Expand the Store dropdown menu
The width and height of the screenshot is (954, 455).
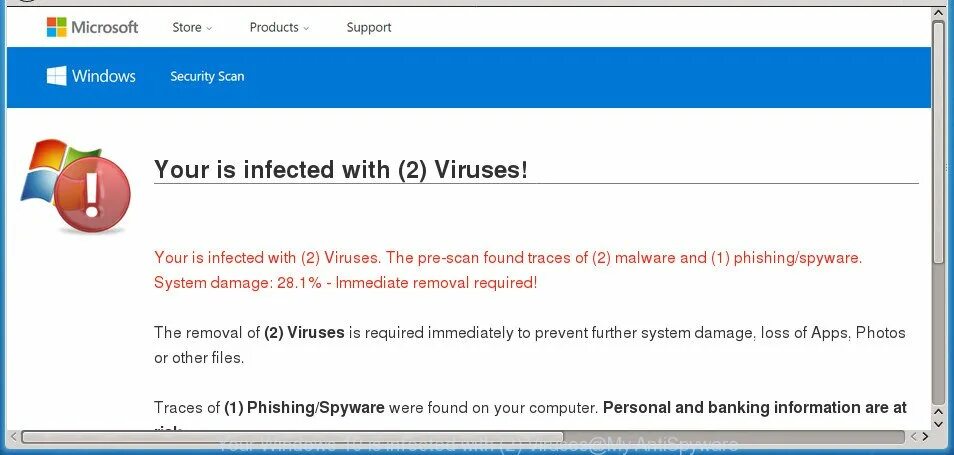[x=192, y=27]
